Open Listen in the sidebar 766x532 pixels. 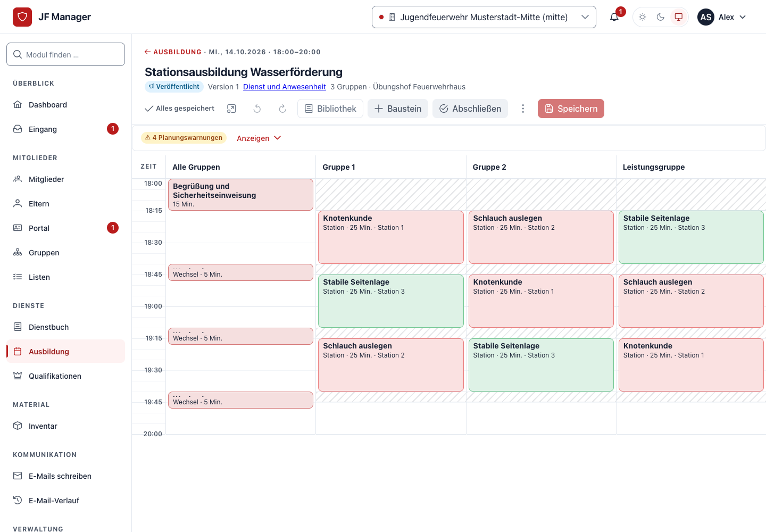click(66, 277)
